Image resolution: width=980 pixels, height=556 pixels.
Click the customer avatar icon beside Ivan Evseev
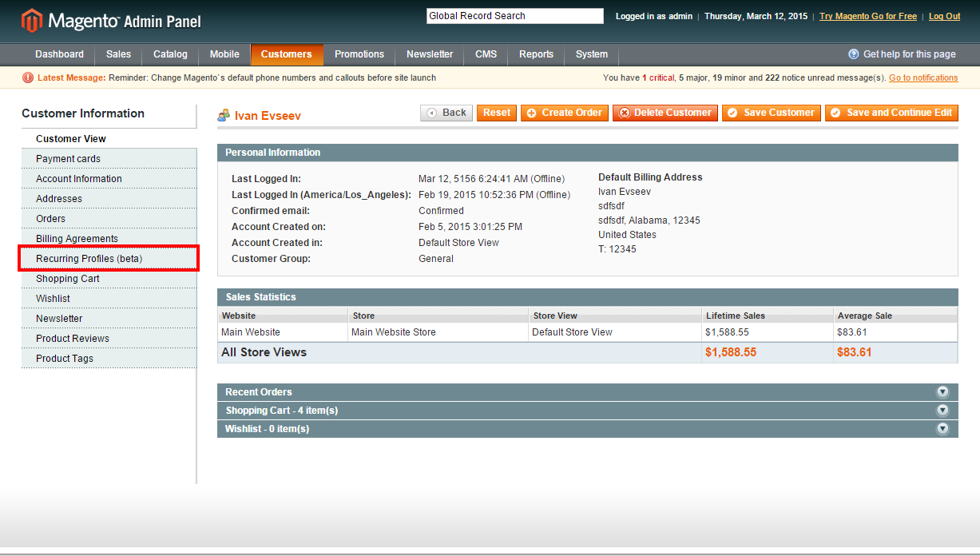click(x=224, y=116)
